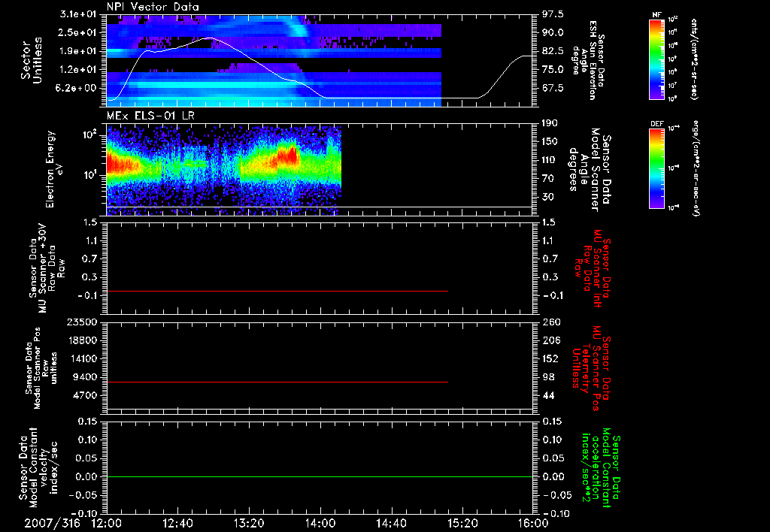The image size is (770, 532).
Task: Click the '9400' scanner position tick
Action: coord(84,377)
